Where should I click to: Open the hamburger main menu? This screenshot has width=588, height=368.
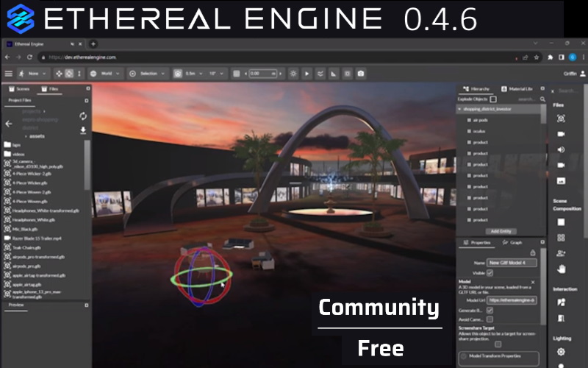click(x=9, y=74)
